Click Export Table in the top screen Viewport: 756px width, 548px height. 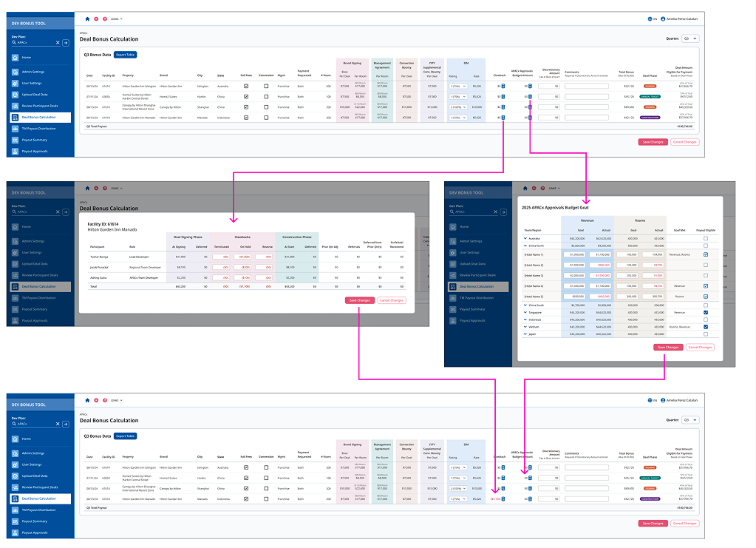[126, 55]
